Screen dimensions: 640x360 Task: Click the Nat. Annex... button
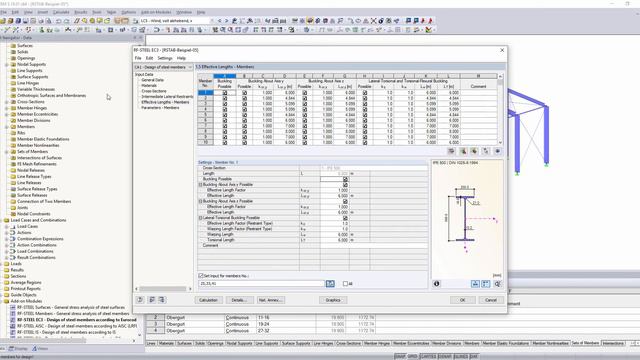271,300
